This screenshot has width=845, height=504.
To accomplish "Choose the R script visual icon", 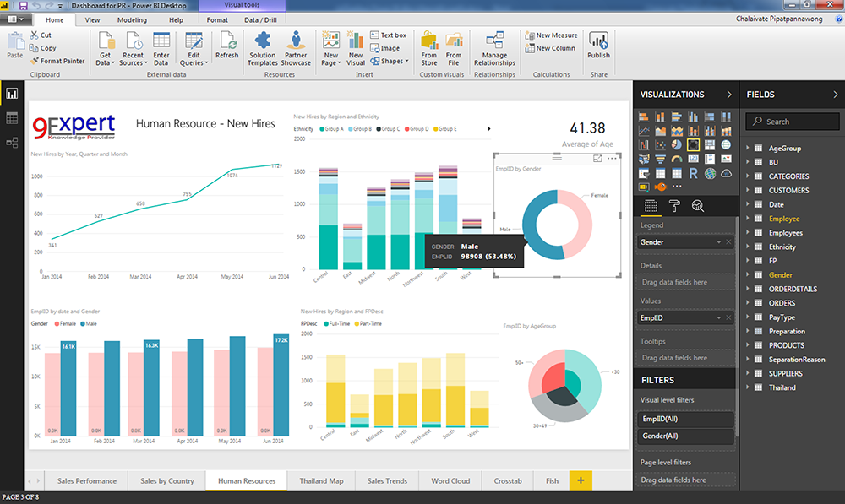I will [x=694, y=173].
